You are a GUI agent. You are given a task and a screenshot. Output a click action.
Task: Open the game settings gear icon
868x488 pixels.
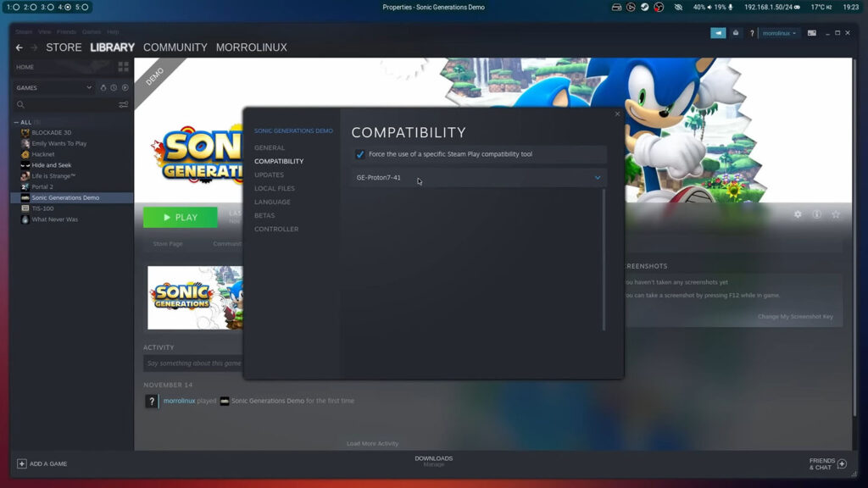point(797,214)
